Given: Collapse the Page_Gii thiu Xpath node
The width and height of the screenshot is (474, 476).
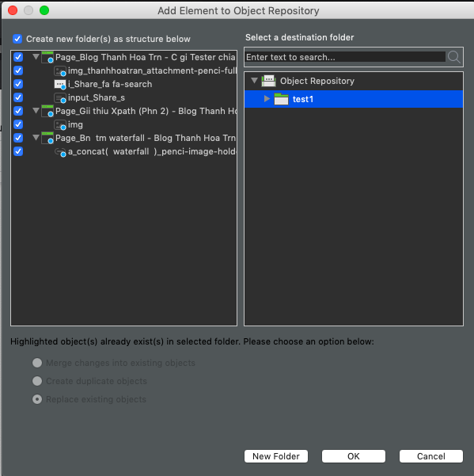Looking at the screenshot, I should (x=36, y=111).
